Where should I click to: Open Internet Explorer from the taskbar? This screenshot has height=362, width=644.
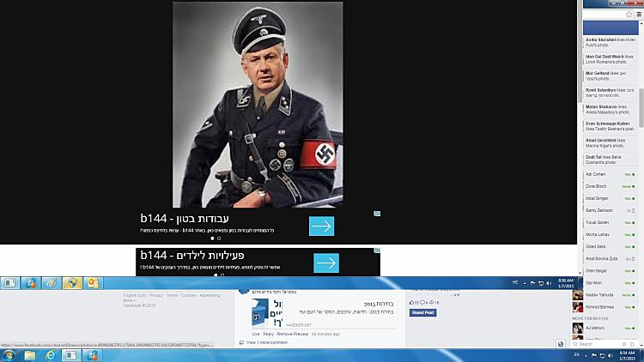[52, 354]
